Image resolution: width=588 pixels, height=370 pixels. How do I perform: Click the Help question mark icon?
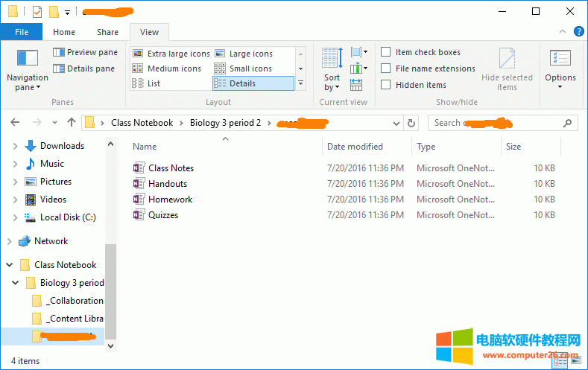(579, 31)
